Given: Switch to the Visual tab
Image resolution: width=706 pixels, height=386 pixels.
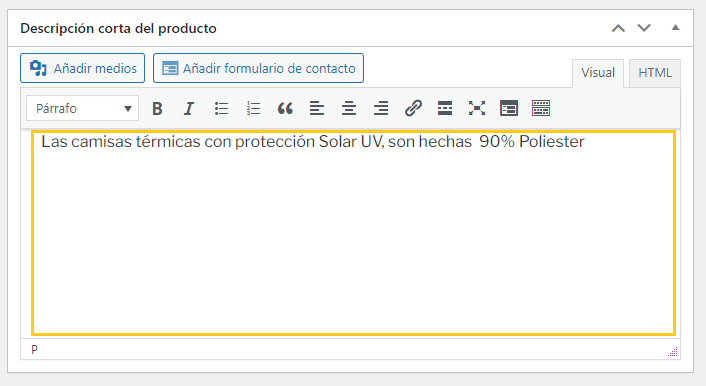Looking at the screenshot, I should click(x=598, y=73).
